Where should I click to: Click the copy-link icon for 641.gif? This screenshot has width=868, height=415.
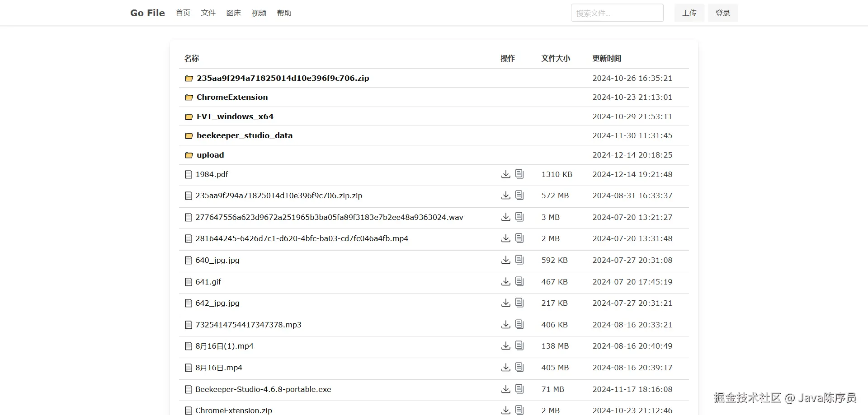click(x=519, y=281)
